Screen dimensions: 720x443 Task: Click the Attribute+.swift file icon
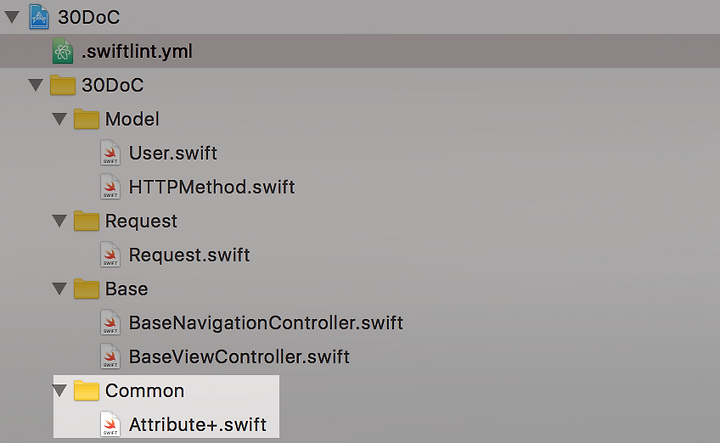pyautogui.click(x=110, y=425)
